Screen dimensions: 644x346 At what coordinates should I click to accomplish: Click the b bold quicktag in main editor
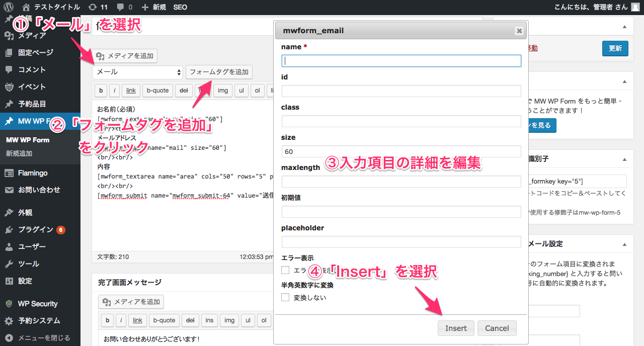point(101,91)
